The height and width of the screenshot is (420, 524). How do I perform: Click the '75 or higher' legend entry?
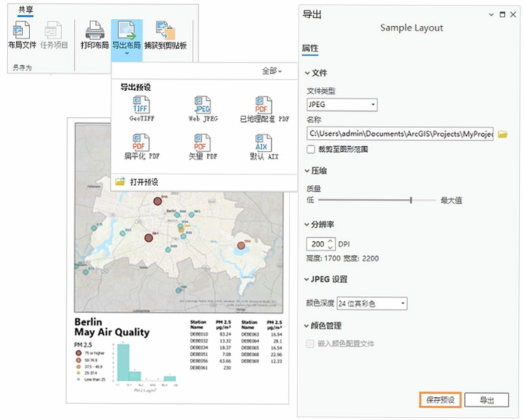90,353
